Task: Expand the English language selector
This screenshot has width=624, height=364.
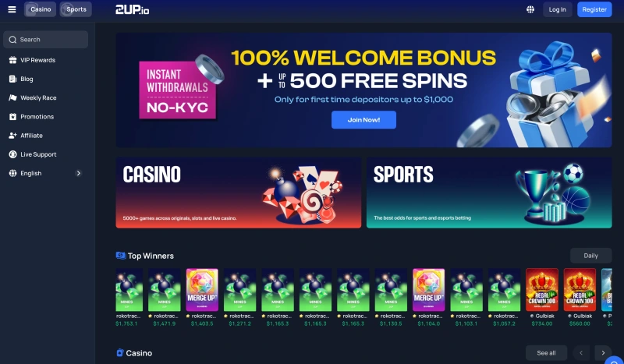Action: 45,173
